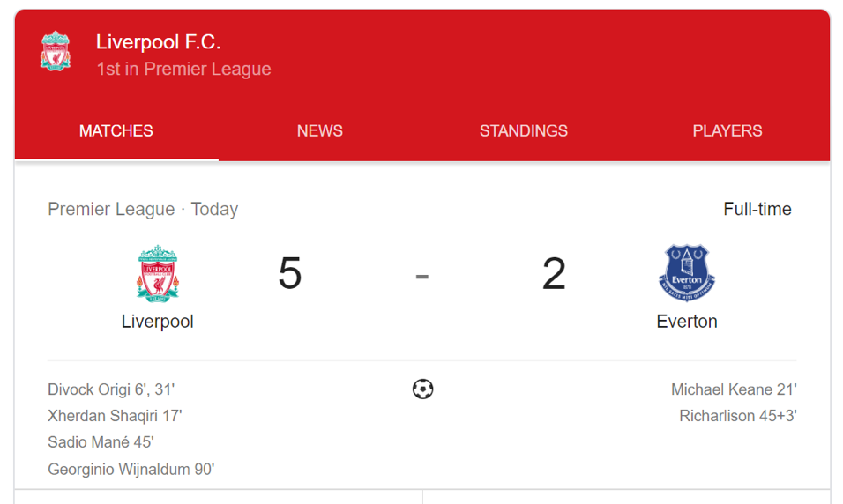
Task: Click the Full-time status label
Action: [757, 209]
